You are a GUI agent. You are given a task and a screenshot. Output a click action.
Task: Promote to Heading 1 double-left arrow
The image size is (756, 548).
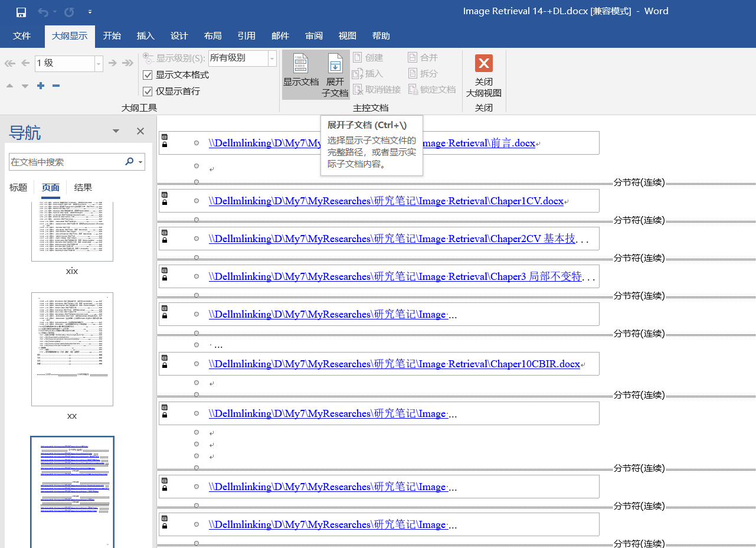[10, 63]
